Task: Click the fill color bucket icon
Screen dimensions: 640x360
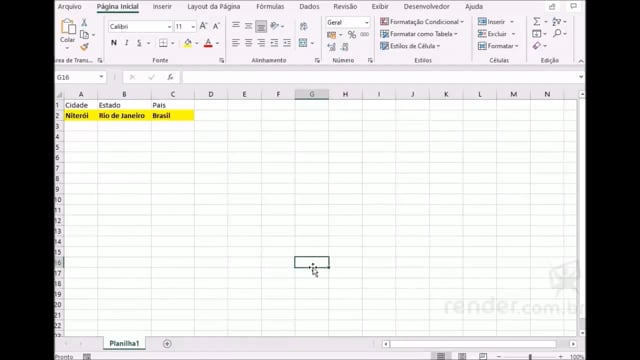Action: 188,43
